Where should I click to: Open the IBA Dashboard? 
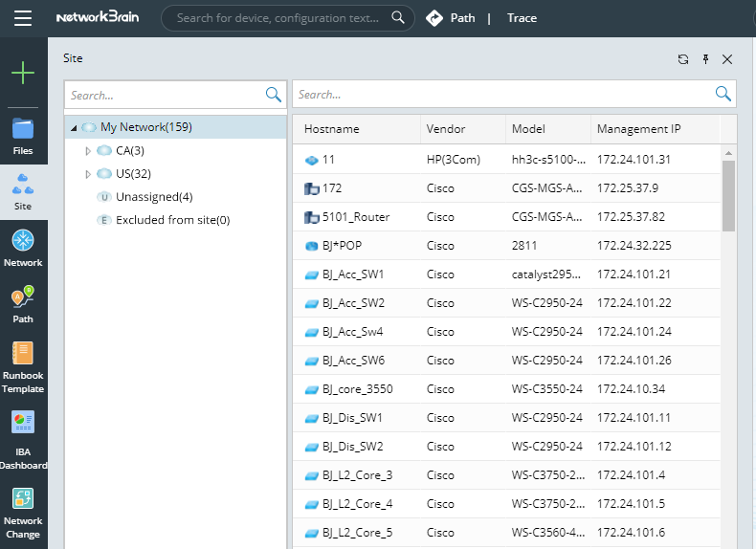(23, 439)
